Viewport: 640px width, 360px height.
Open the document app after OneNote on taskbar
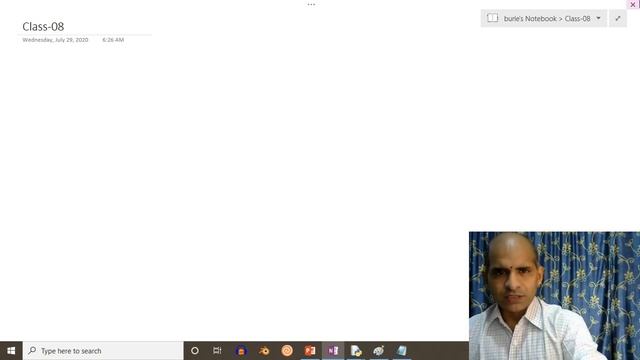pos(356,351)
